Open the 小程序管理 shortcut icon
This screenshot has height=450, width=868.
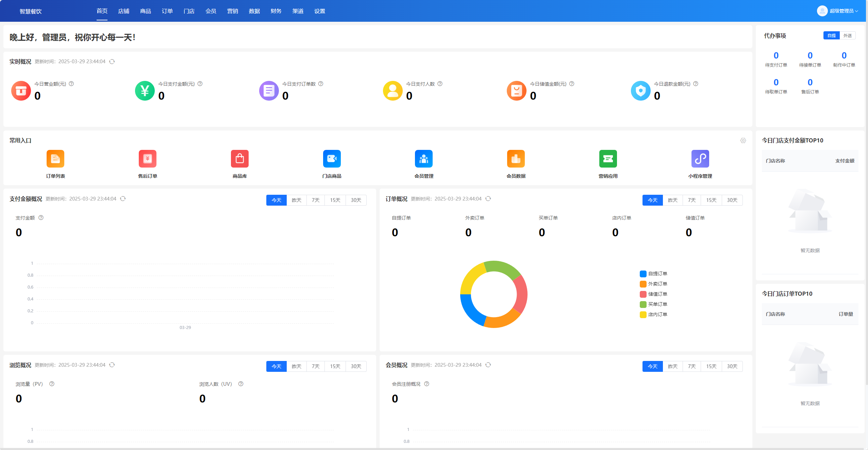(700, 159)
